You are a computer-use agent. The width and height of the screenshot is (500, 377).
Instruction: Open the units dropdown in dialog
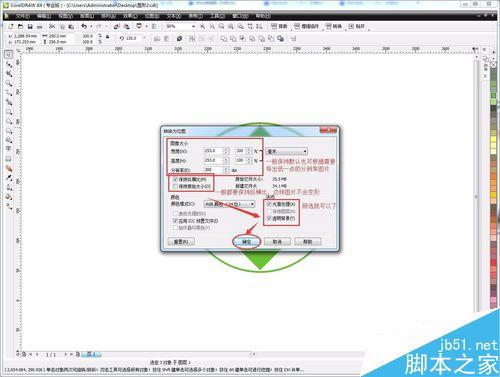(286, 151)
